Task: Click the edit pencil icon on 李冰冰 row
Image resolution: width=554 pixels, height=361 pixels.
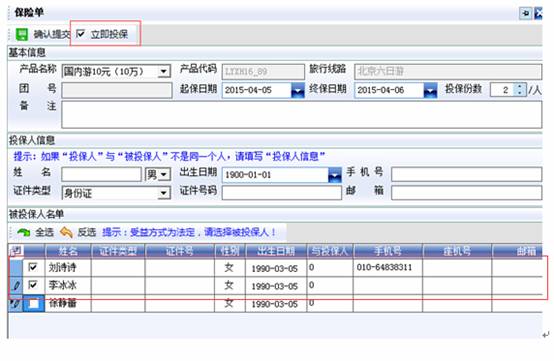Action: [x=16, y=285]
